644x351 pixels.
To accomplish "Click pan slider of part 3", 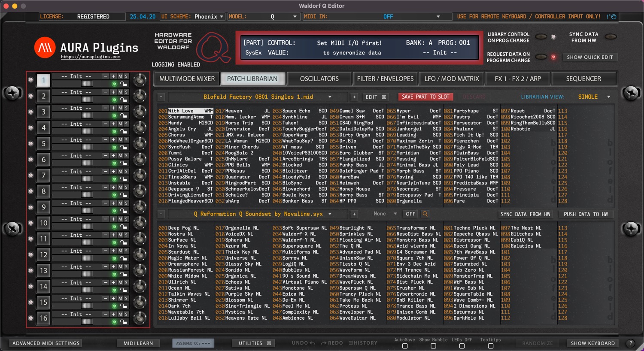I will pyautogui.click(x=87, y=115).
